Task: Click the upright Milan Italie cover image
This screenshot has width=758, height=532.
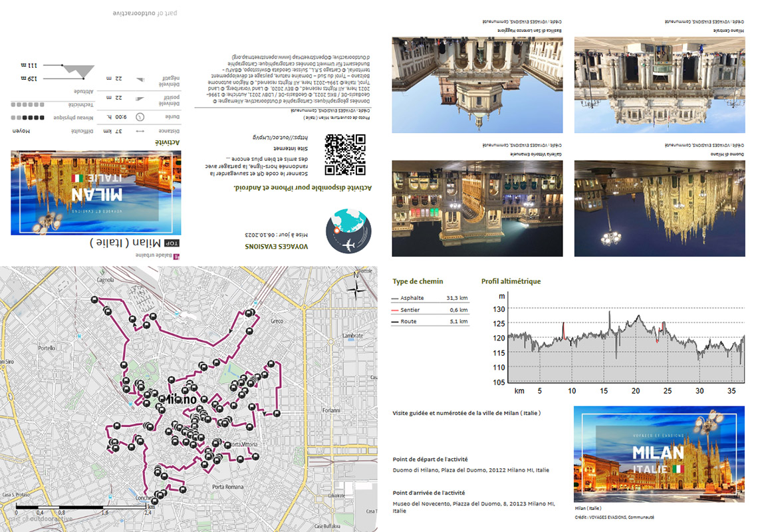Action: [x=659, y=454]
